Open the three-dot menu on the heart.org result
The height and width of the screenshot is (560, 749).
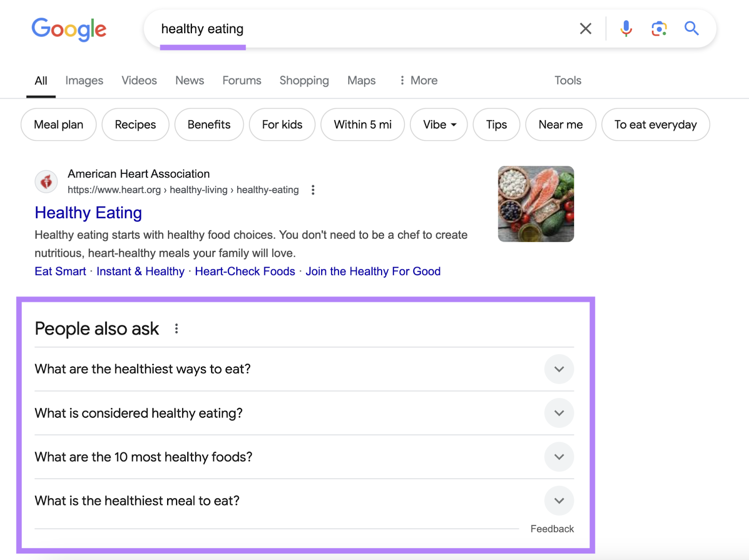(313, 190)
